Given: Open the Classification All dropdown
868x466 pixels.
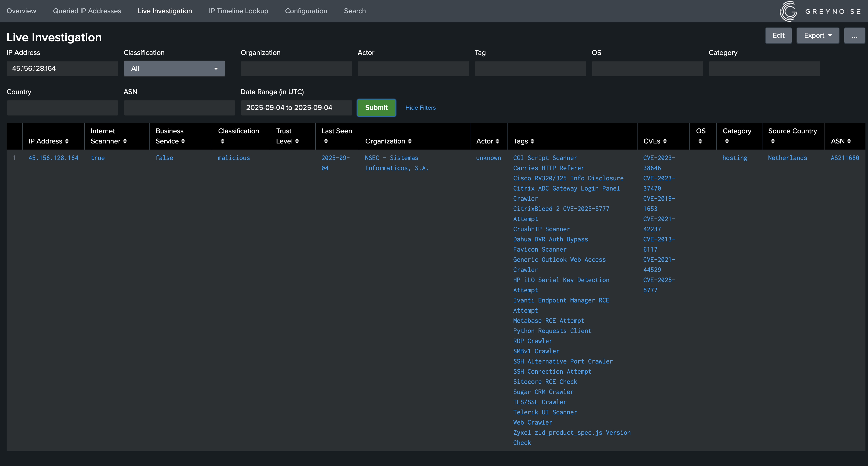Looking at the screenshot, I should click(174, 68).
